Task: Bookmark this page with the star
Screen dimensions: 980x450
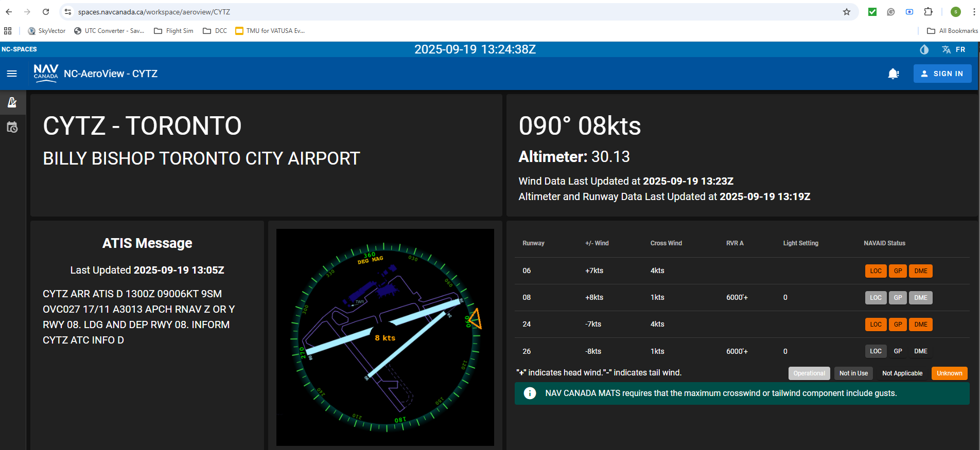Action: click(847, 12)
